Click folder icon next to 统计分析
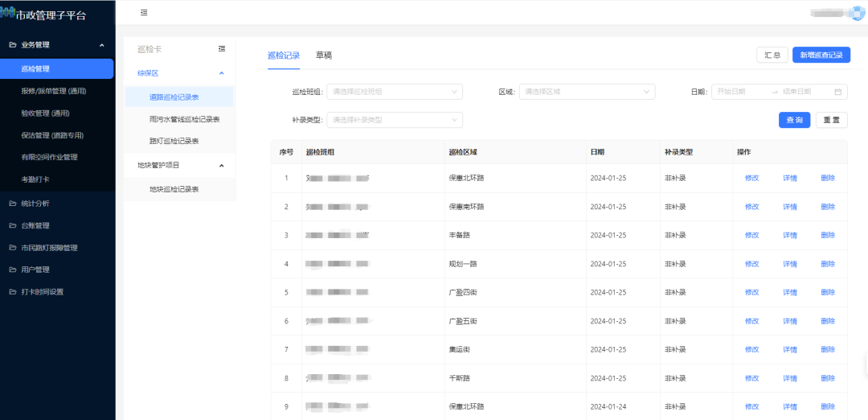 click(12, 204)
